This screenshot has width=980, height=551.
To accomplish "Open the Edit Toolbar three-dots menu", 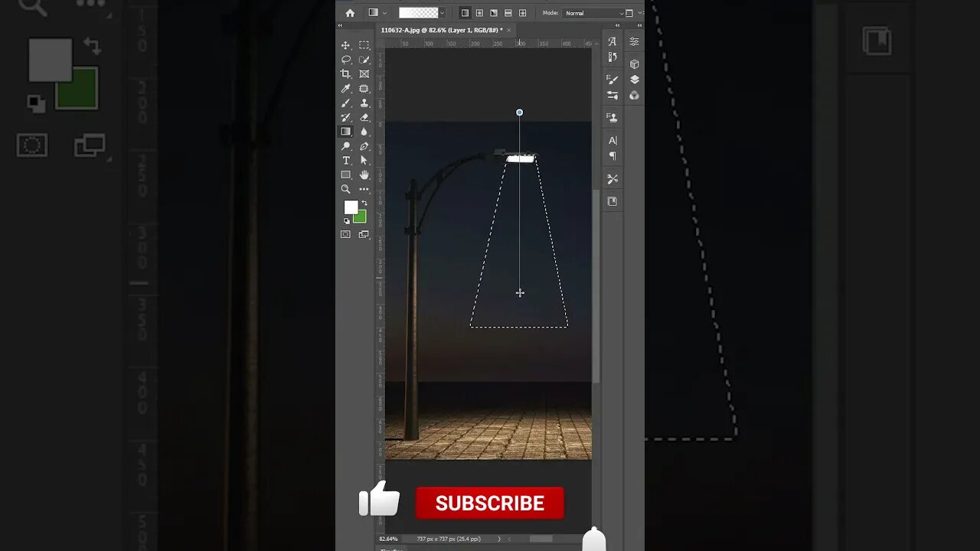I will click(364, 189).
